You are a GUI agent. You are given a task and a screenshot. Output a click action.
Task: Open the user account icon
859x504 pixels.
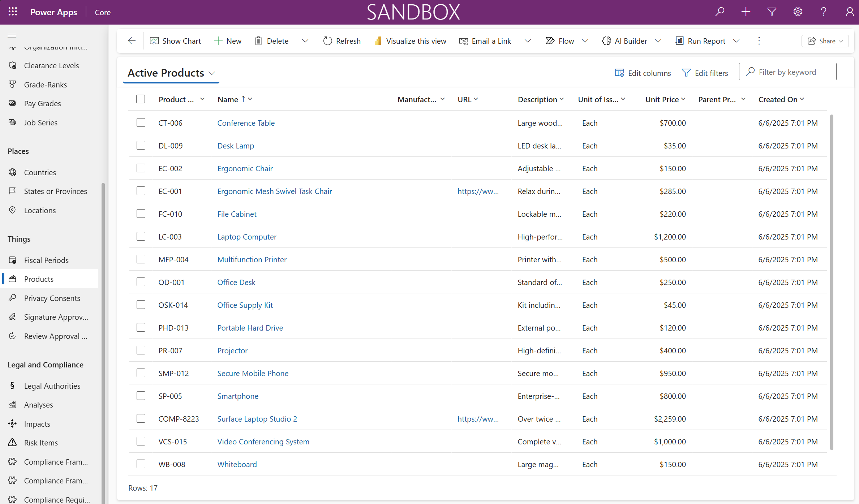(850, 12)
